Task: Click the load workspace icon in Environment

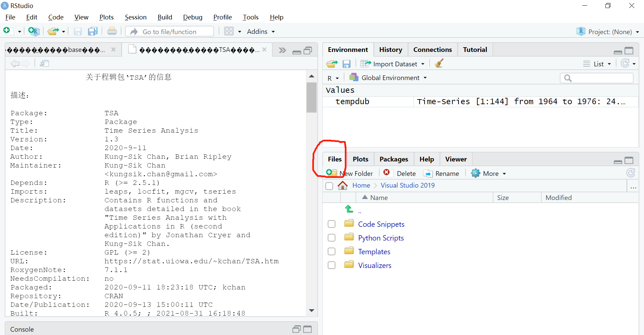Action: click(332, 64)
